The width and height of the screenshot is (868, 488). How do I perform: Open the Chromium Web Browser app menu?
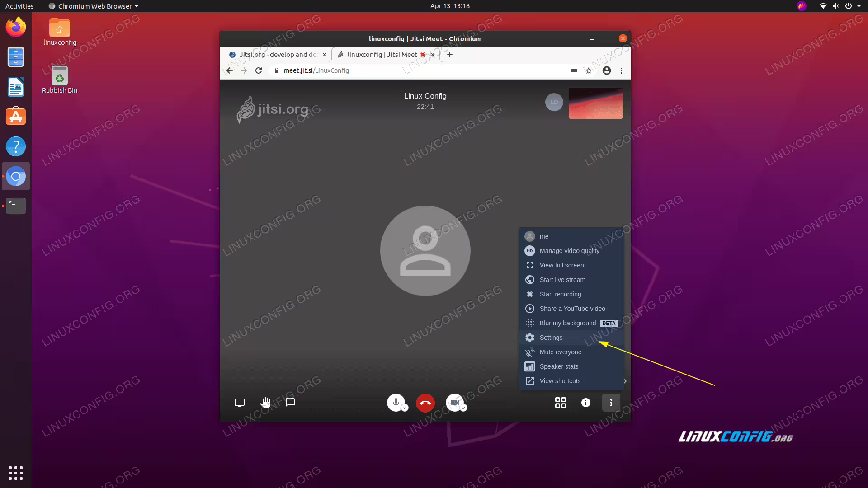(94, 6)
